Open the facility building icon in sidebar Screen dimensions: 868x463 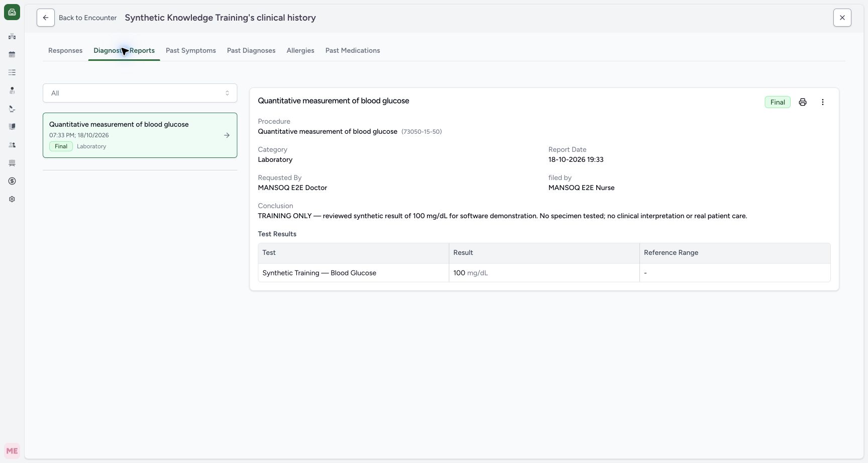[12, 36]
